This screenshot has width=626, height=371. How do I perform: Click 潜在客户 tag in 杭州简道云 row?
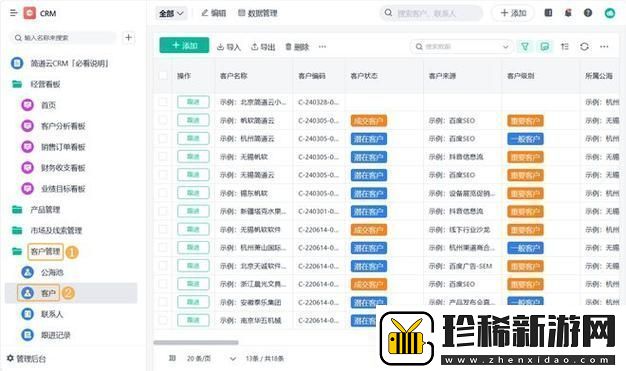pyautogui.click(x=368, y=139)
